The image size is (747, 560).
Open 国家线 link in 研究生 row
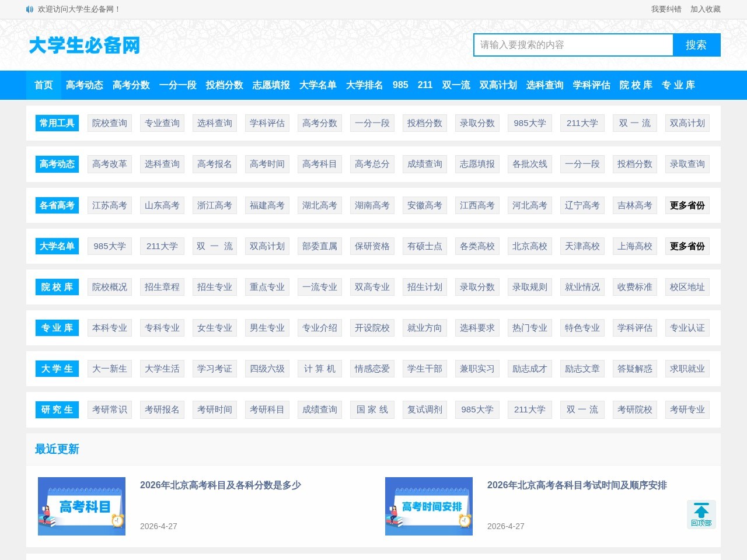(372, 409)
